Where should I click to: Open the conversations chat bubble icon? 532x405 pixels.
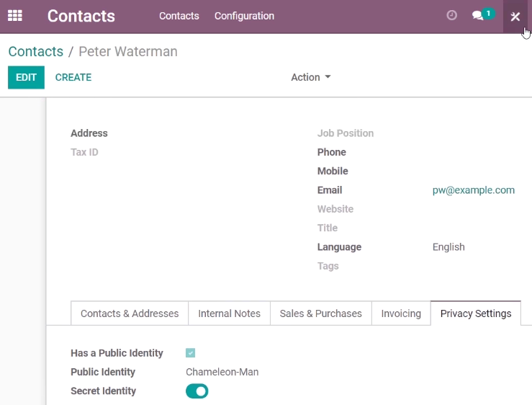tap(478, 16)
